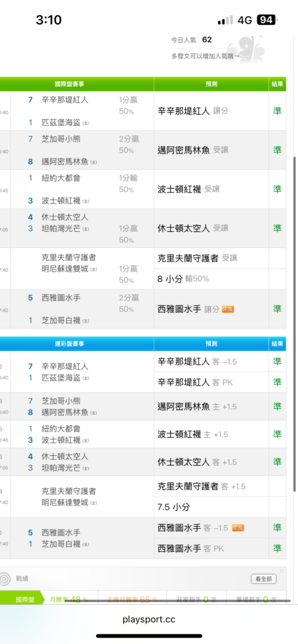Tap 紐約大都會 team name in 運彩盤賽事
Image resolution: width=298 pixels, height=644 pixels.
coord(61,428)
